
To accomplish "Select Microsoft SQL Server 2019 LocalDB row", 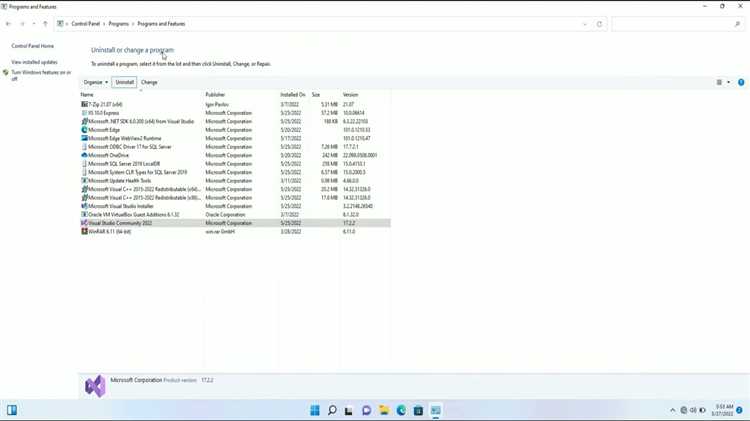I will coord(235,164).
